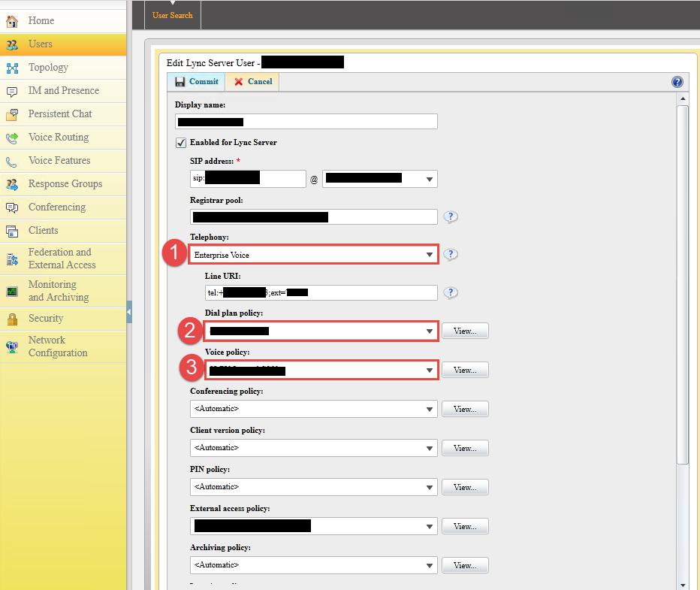Image resolution: width=700 pixels, height=590 pixels.
Task: Open the External access policy dropdown
Action: pos(313,526)
